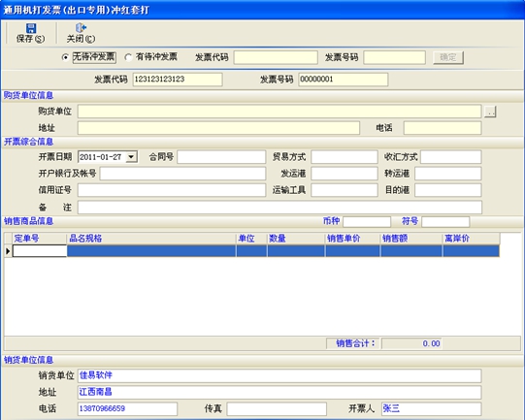Click the 备注 remarks field
This screenshot has height=420, width=525.
pyautogui.click(x=279, y=208)
